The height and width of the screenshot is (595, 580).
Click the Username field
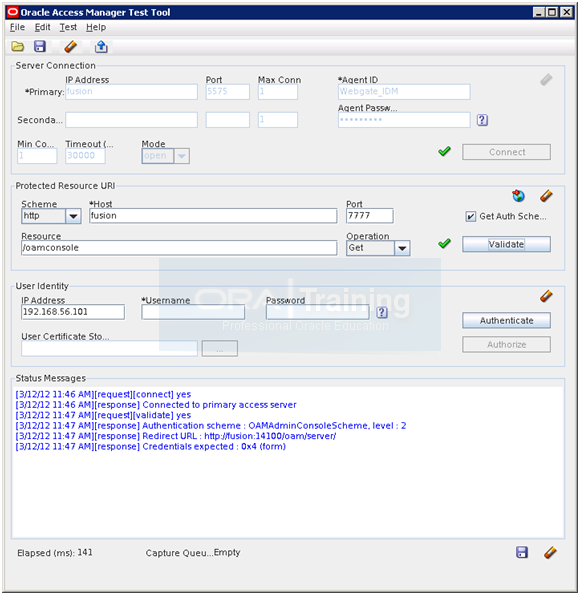[x=193, y=312]
